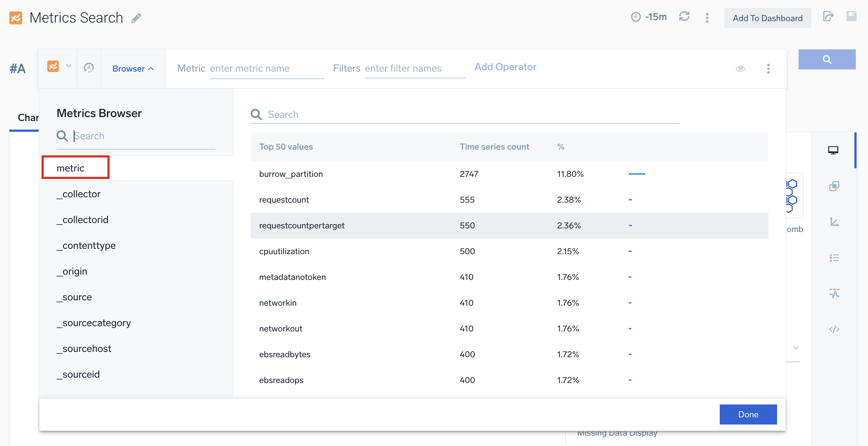Select _sourcecategory in the browser list

94,323
